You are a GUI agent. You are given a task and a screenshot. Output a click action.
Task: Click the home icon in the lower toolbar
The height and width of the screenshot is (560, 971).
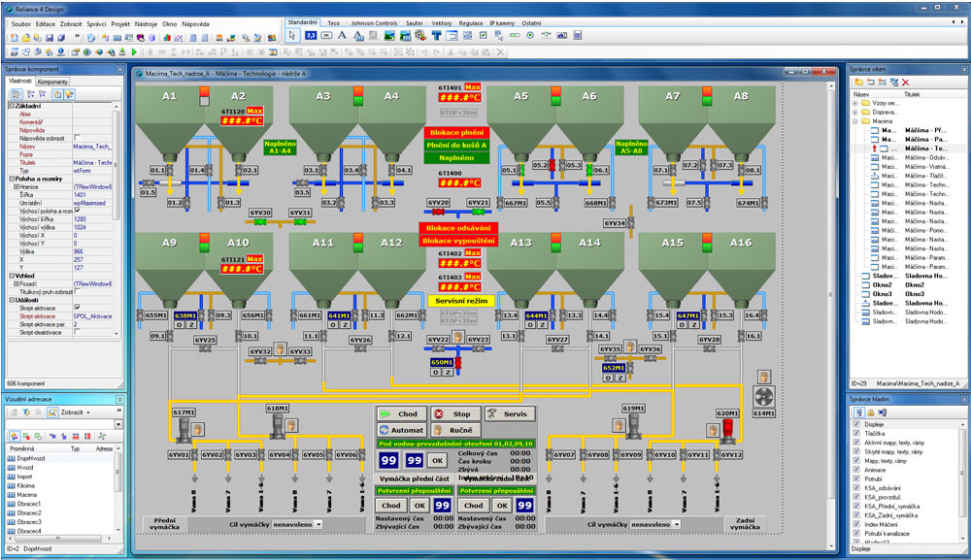click(49, 52)
